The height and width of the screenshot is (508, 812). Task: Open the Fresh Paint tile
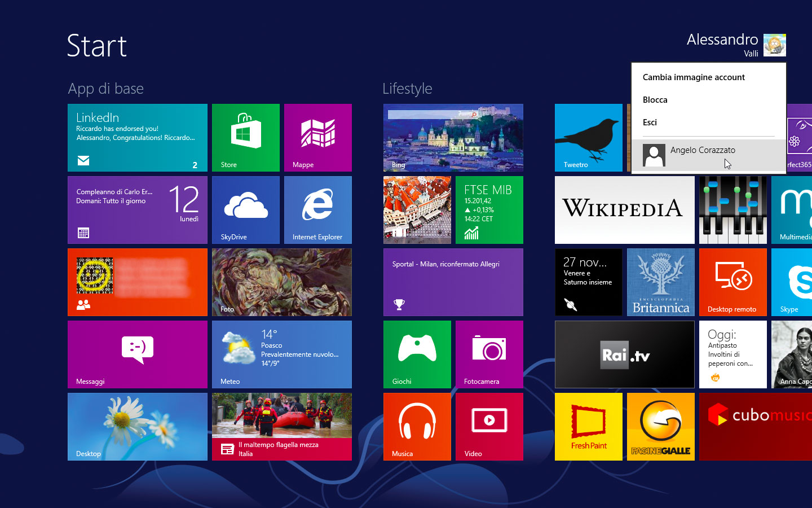(x=589, y=427)
